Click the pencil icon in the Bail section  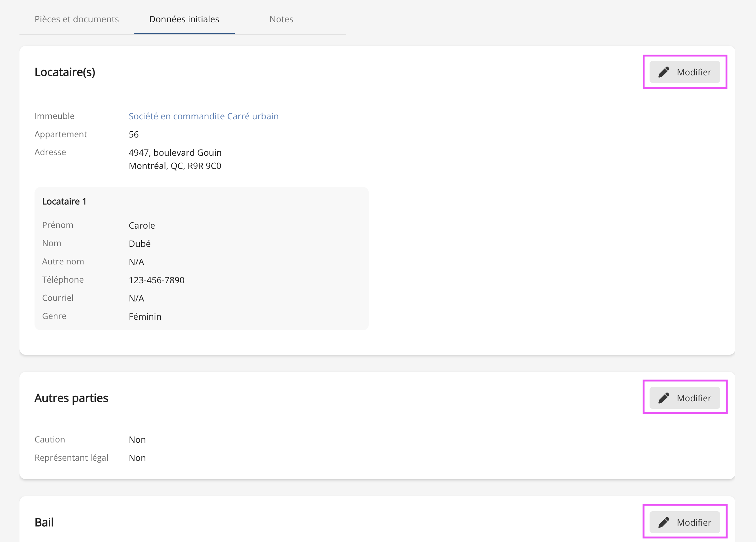pyautogui.click(x=663, y=522)
